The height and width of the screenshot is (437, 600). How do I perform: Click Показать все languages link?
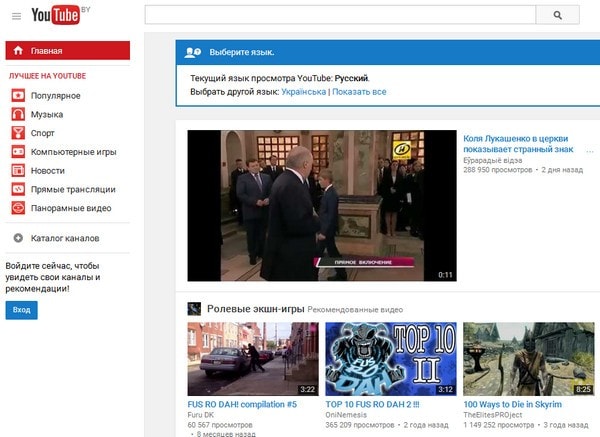(x=359, y=92)
